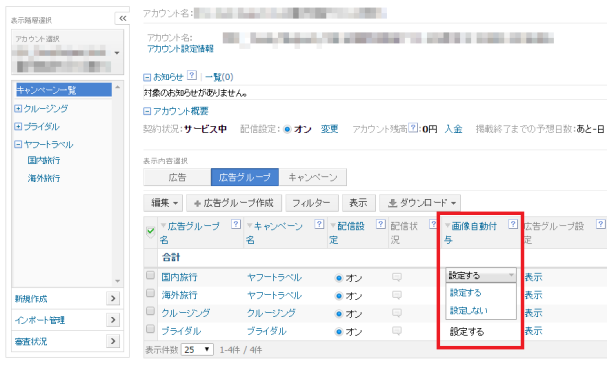Click help icon in 広告グループ設定 column

(x=600, y=224)
